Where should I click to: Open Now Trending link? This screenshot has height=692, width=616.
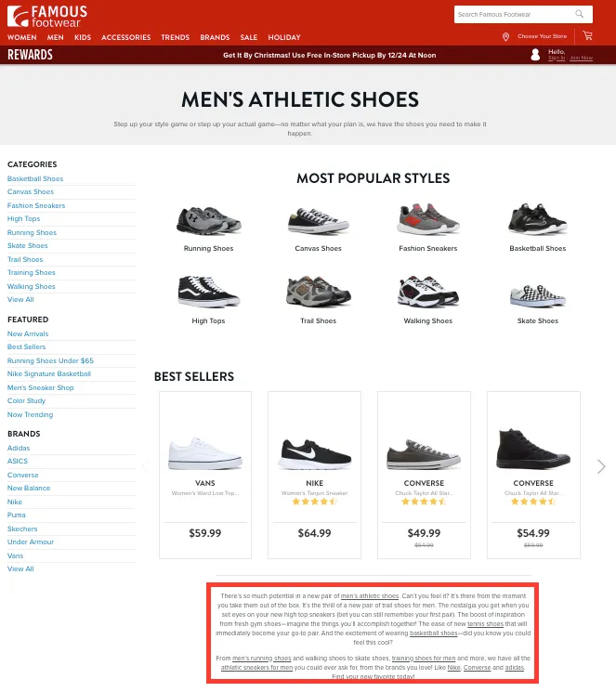[30, 415]
